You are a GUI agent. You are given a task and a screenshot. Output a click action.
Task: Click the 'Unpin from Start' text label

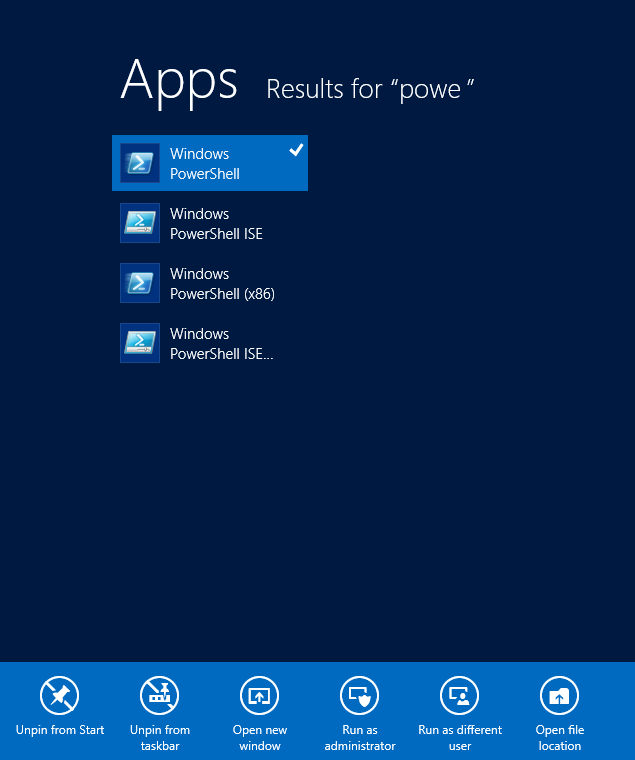[60, 730]
